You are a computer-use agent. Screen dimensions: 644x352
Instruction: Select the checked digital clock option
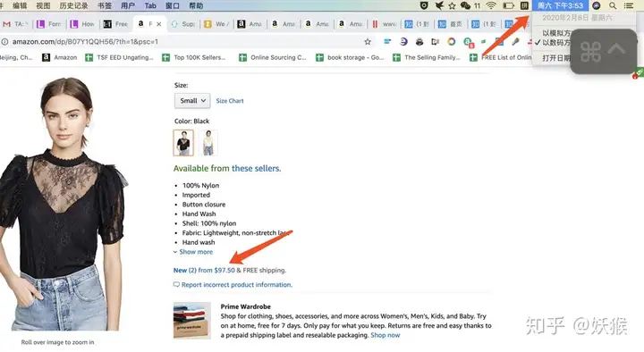pos(554,43)
